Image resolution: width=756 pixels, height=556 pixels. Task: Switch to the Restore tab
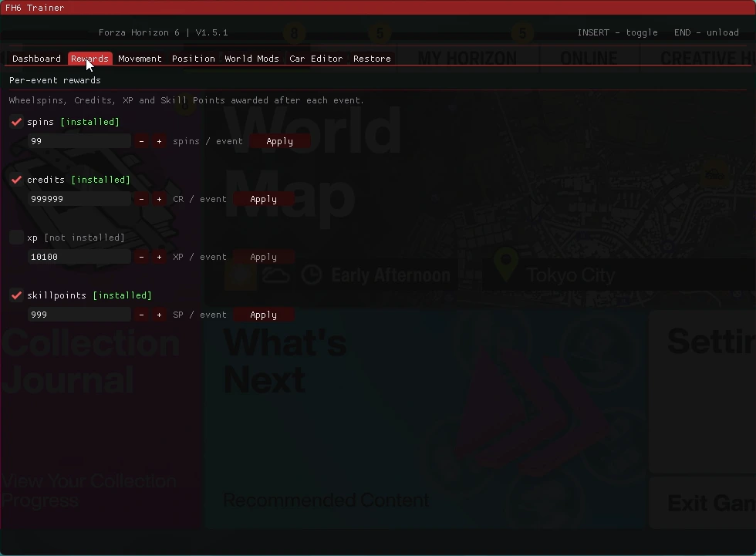tap(372, 59)
